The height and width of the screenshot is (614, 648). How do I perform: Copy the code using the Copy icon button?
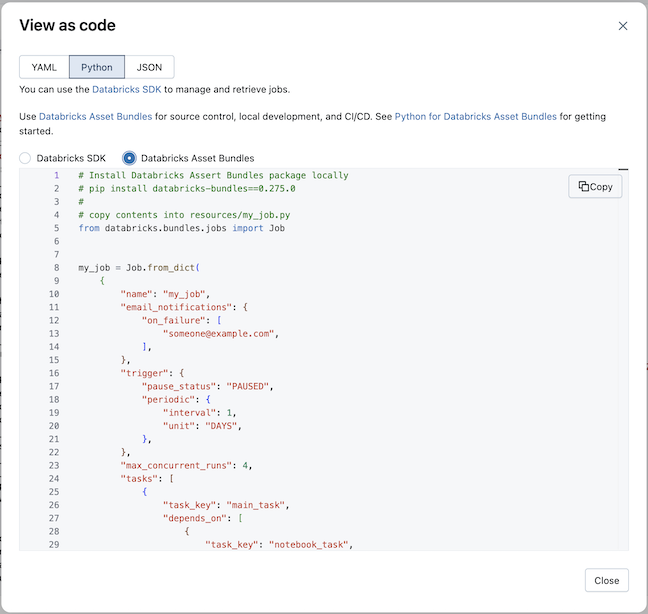[595, 187]
